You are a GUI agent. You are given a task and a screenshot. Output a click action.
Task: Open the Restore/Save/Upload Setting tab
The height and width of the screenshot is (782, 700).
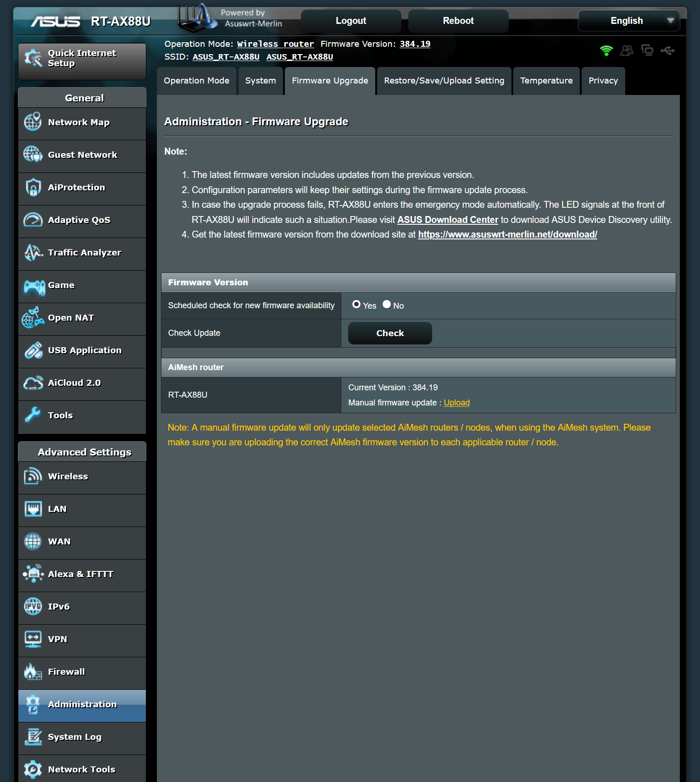[x=444, y=81]
